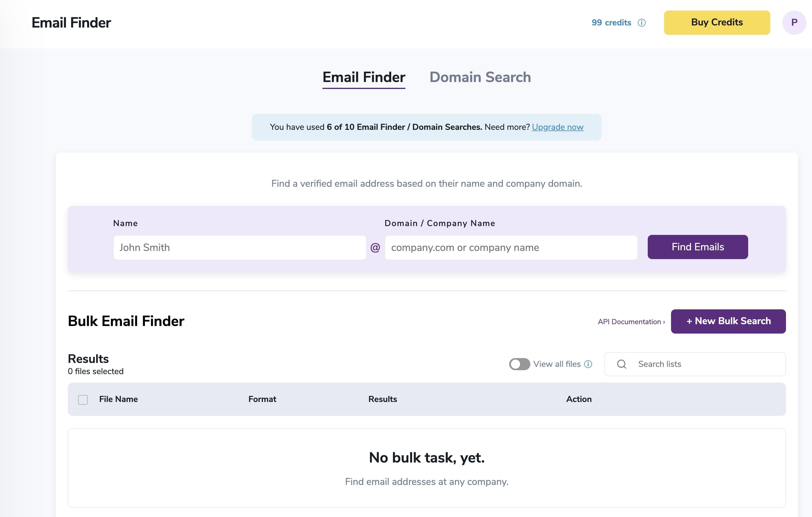The image size is (812, 517).
Task: Open the API Documentation link
Action: coord(630,321)
